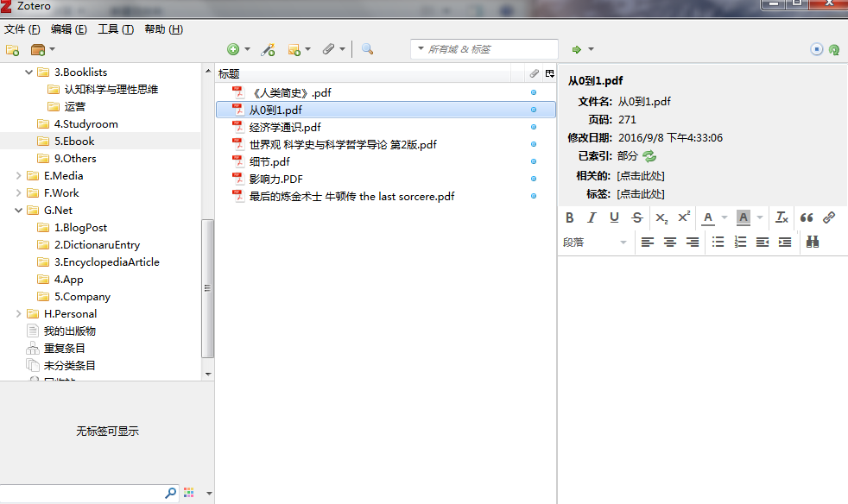The height and width of the screenshot is (504, 848).
Task: Select the 认知科学与理性思维 collection
Action: click(111, 89)
